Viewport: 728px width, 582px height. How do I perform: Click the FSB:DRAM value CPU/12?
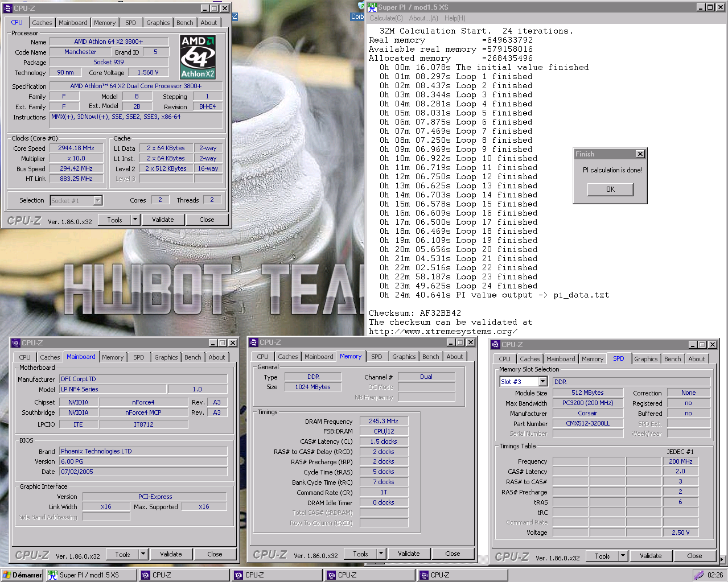384,432
